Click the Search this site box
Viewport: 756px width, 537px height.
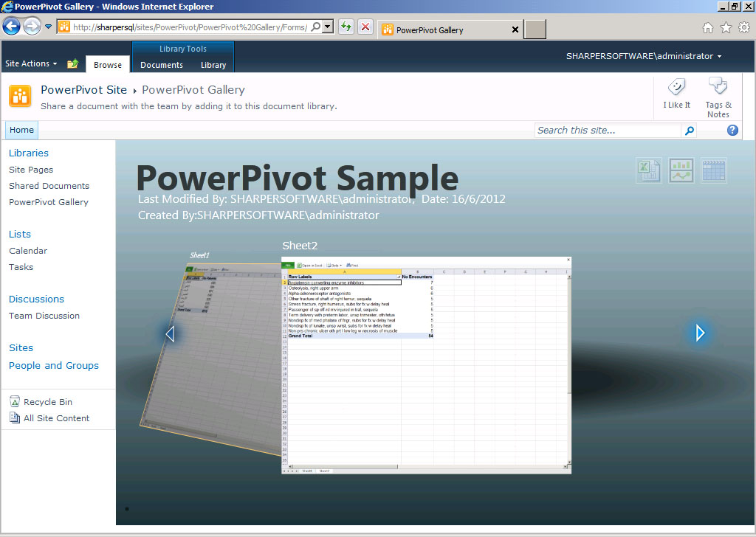tap(608, 131)
